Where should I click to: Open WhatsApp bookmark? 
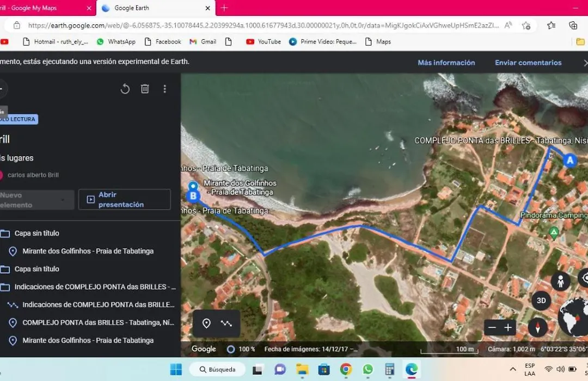pos(117,41)
